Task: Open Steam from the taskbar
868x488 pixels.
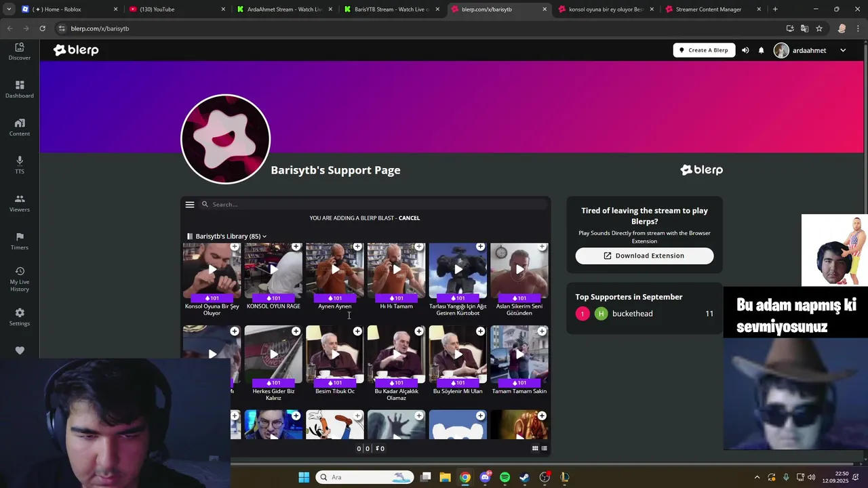Action: [x=525, y=477]
